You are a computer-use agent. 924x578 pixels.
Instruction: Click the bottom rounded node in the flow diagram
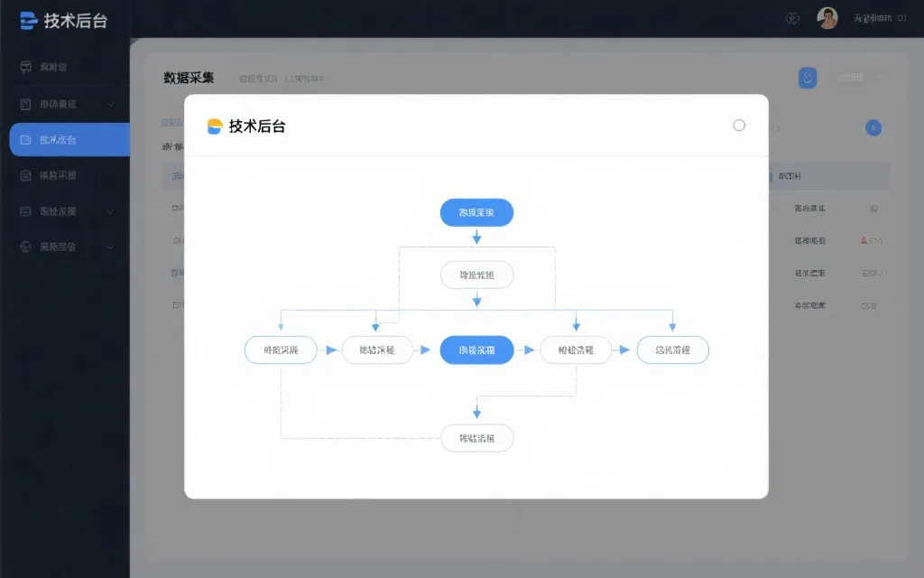point(476,438)
